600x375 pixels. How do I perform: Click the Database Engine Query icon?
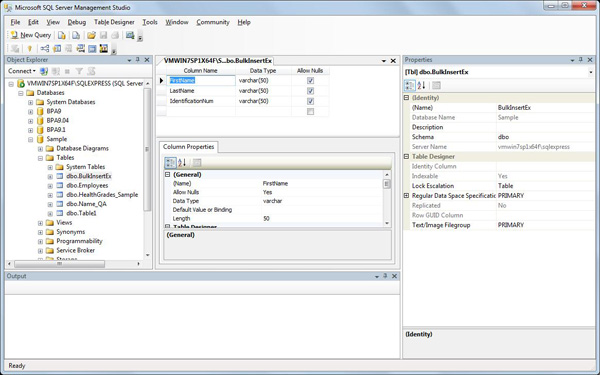pos(62,36)
